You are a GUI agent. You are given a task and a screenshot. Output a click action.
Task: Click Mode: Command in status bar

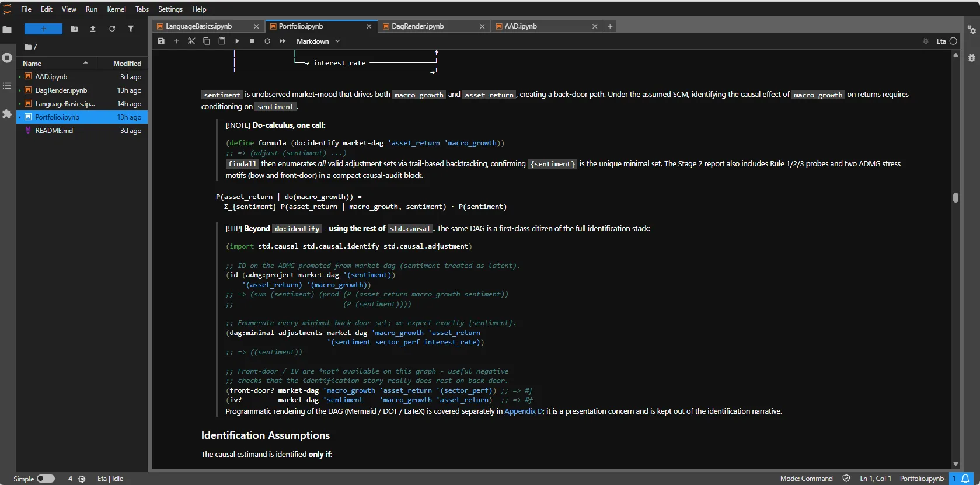point(806,479)
